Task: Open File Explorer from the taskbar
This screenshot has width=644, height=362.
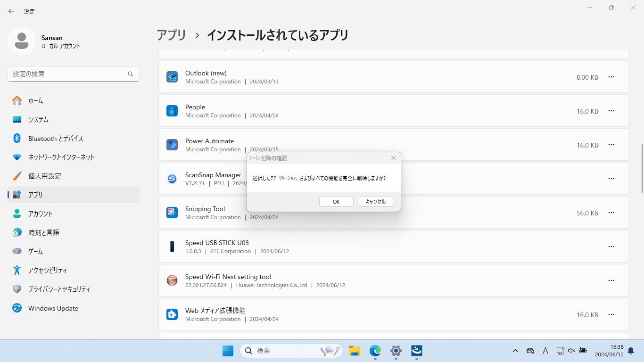Action: click(x=355, y=351)
